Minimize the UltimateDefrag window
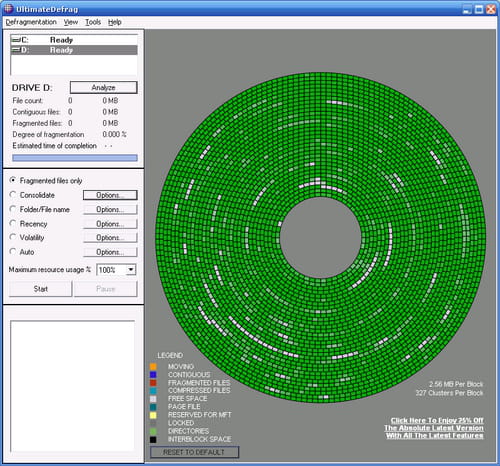This screenshot has width=500, height=466. click(x=467, y=9)
